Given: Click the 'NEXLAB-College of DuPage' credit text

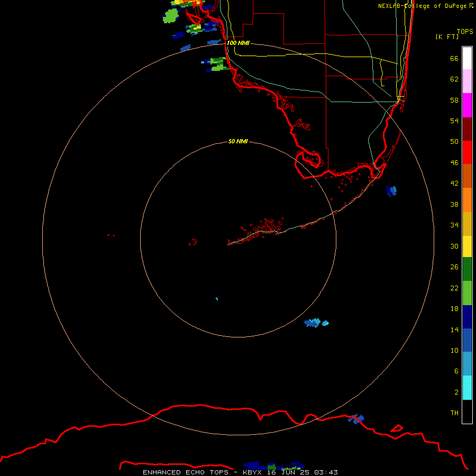Looking at the screenshot, I should point(422,6).
